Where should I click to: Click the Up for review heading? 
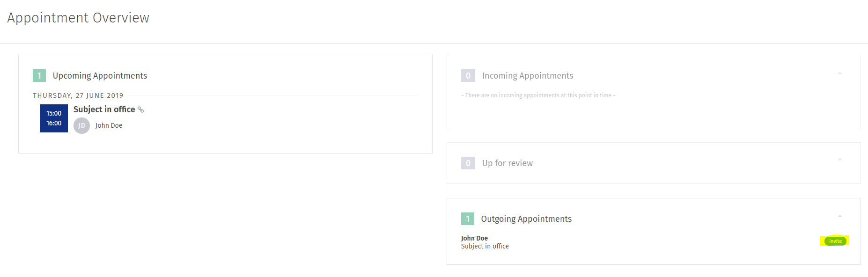tap(508, 163)
